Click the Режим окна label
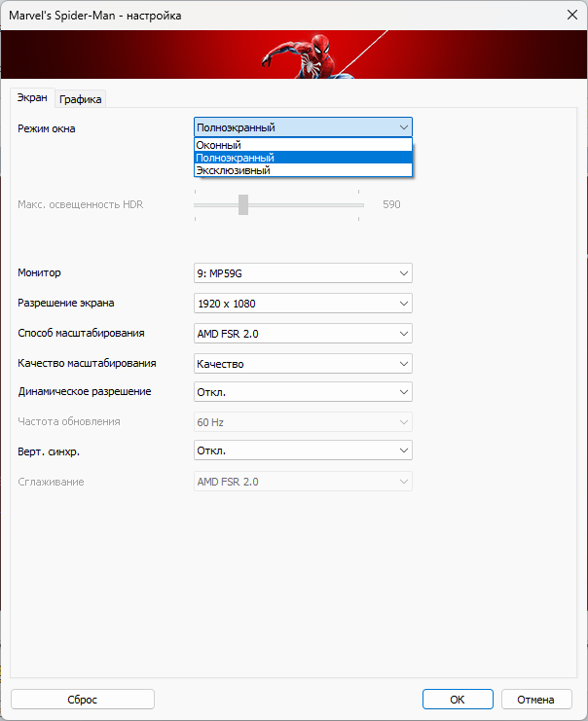The width and height of the screenshot is (588, 721). 47,128
